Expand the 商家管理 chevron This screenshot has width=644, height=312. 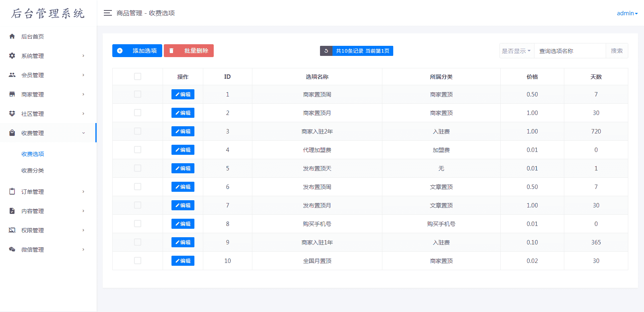click(x=83, y=94)
